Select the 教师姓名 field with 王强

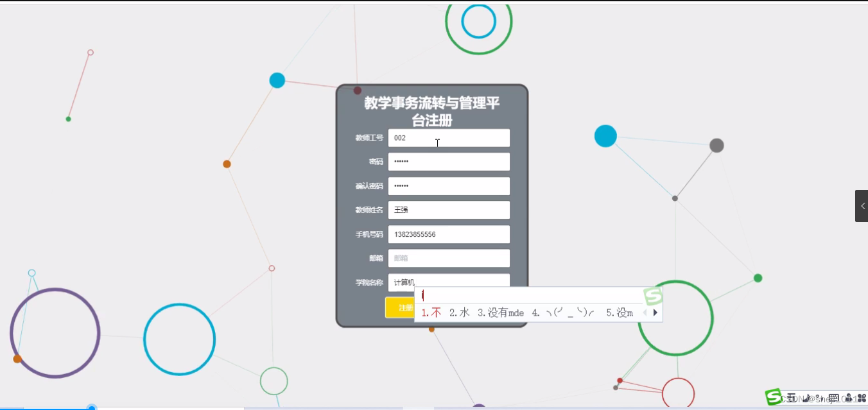pos(449,210)
